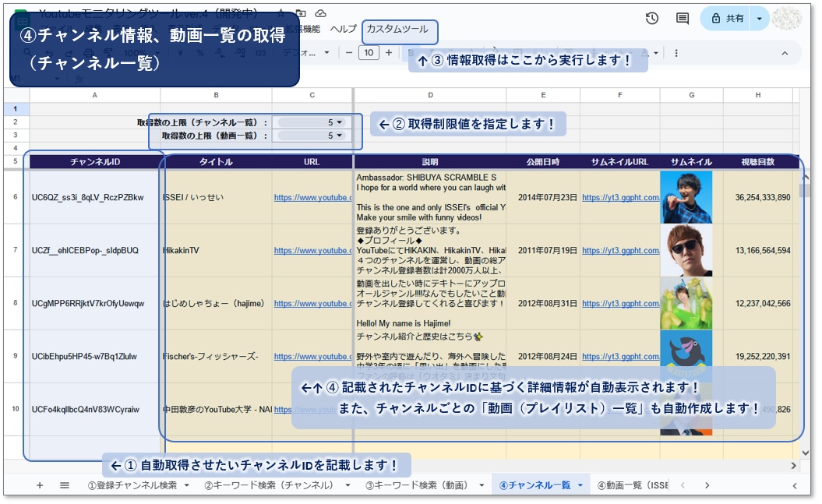Select row 7 header
Screen dimensions: 822x504
coord(16,250)
